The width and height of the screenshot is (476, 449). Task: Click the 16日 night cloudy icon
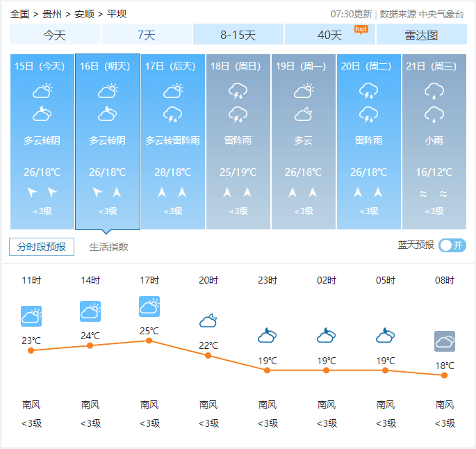[108, 114]
